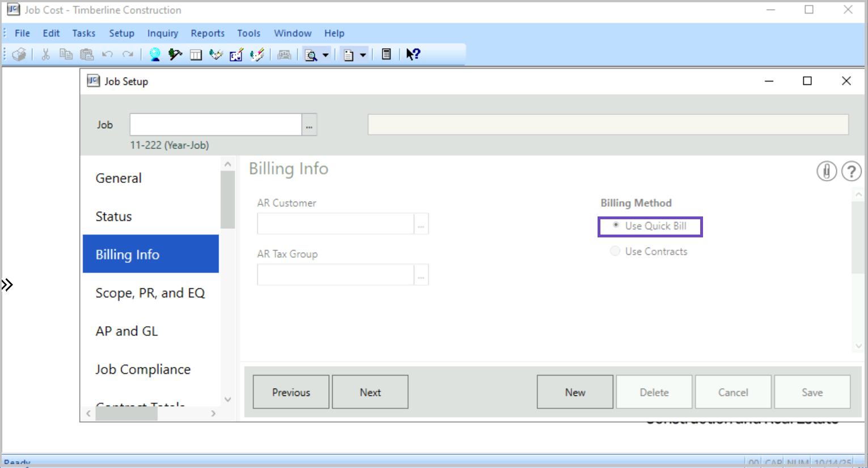
Task: Open the Reports menu
Action: click(208, 33)
